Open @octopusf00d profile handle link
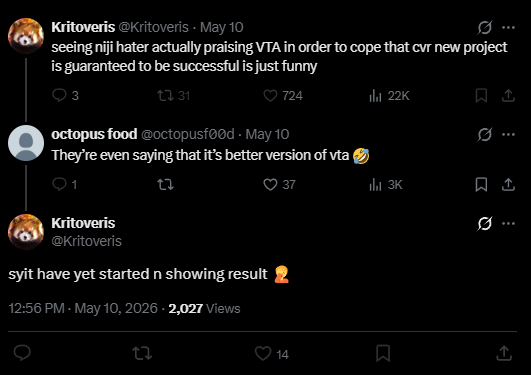The height and width of the screenshot is (375, 531). [x=188, y=134]
